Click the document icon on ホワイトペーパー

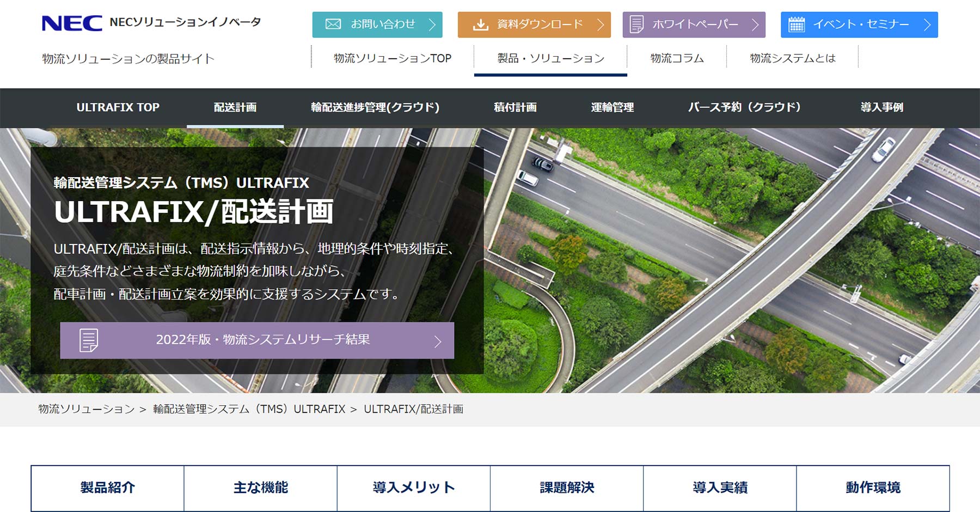click(x=636, y=25)
